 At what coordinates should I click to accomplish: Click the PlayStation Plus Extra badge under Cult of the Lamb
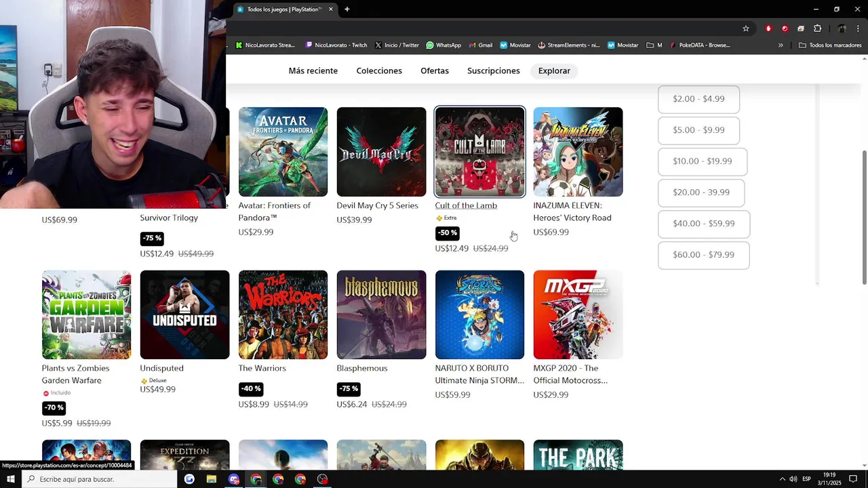coord(446,218)
